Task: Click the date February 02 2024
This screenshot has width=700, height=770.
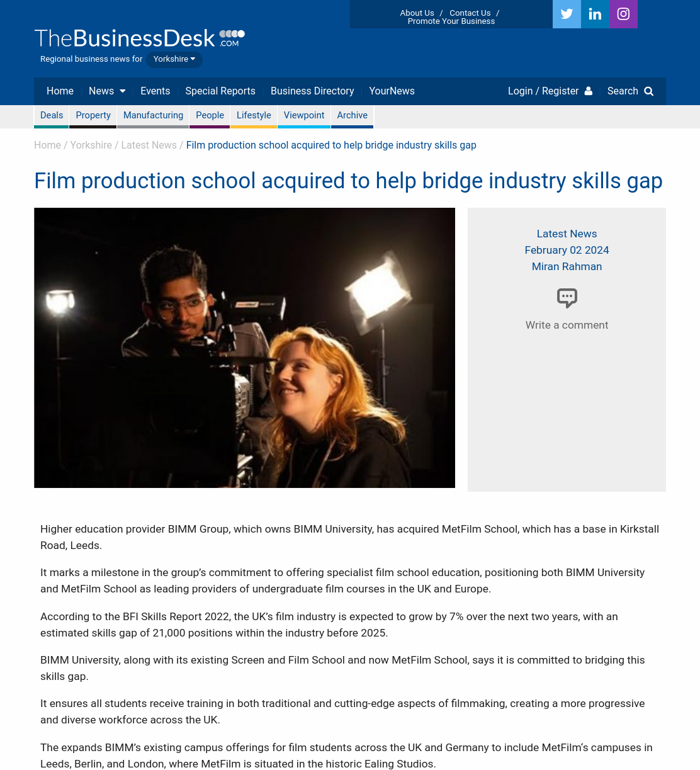Action: 567,251
